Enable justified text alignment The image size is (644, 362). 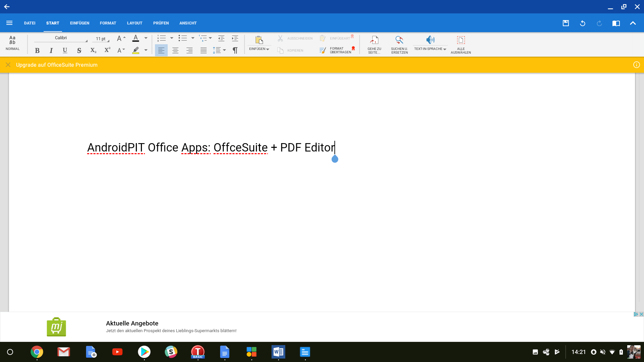[x=203, y=50]
